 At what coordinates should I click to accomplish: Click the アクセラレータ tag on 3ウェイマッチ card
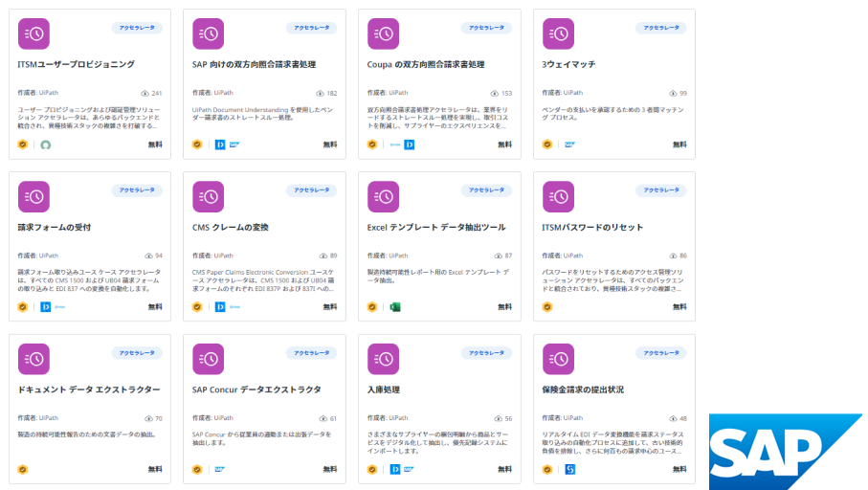click(661, 28)
